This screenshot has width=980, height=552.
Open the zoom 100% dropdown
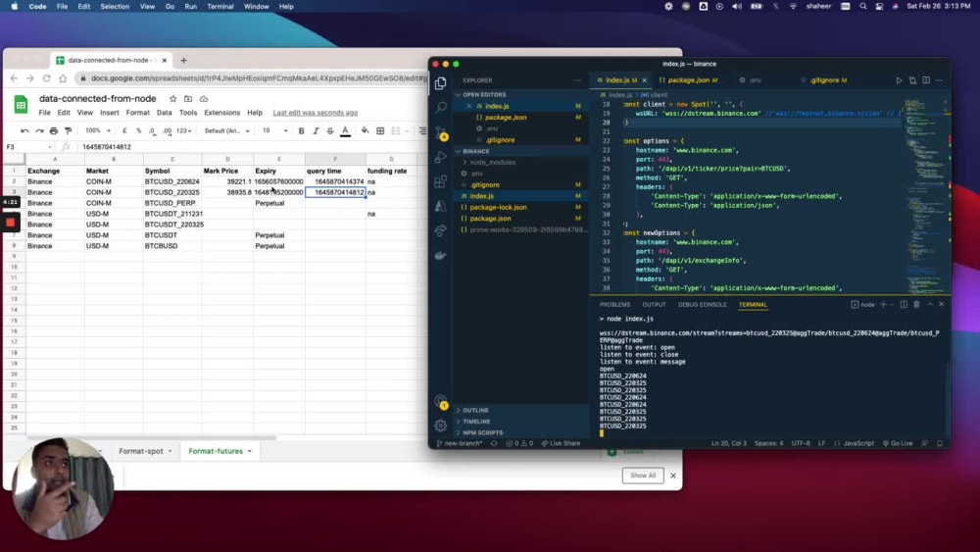(97, 130)
